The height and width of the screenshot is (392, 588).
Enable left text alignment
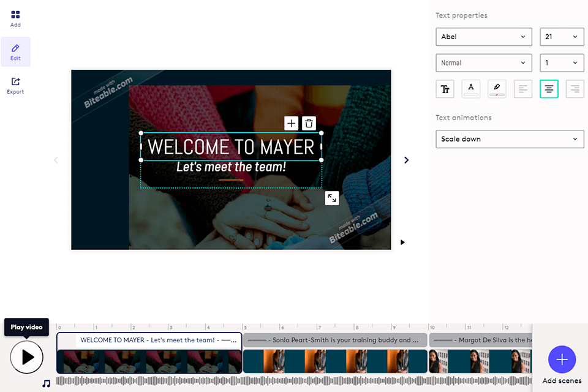522,88
